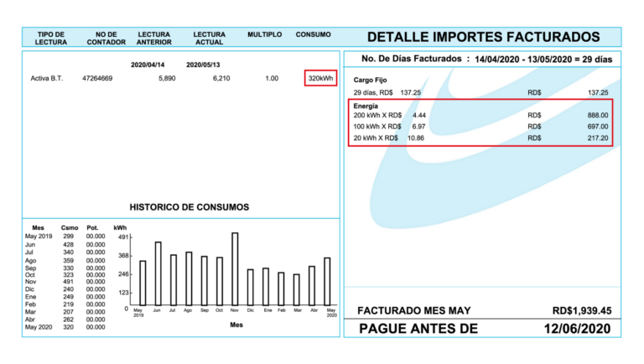Select the 217.20 energy charge amount
644x364 pixels.
[597, 137]
